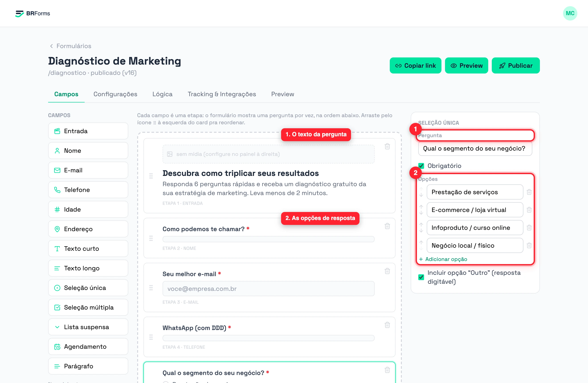Grab drag handle of E-mail step card

(151, 288)
